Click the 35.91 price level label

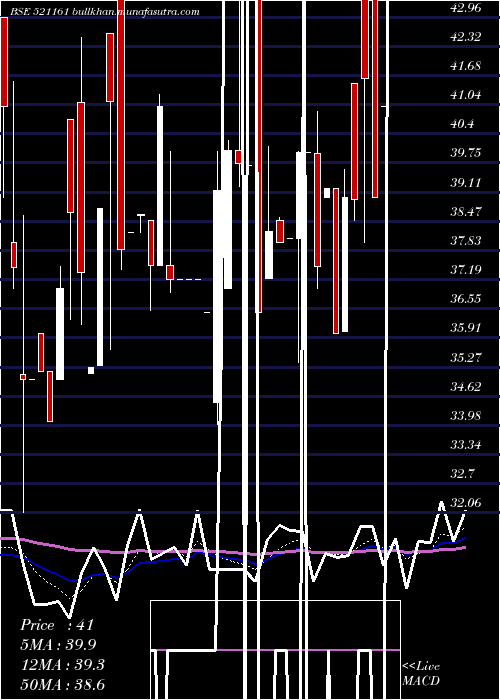click(466, 328)
